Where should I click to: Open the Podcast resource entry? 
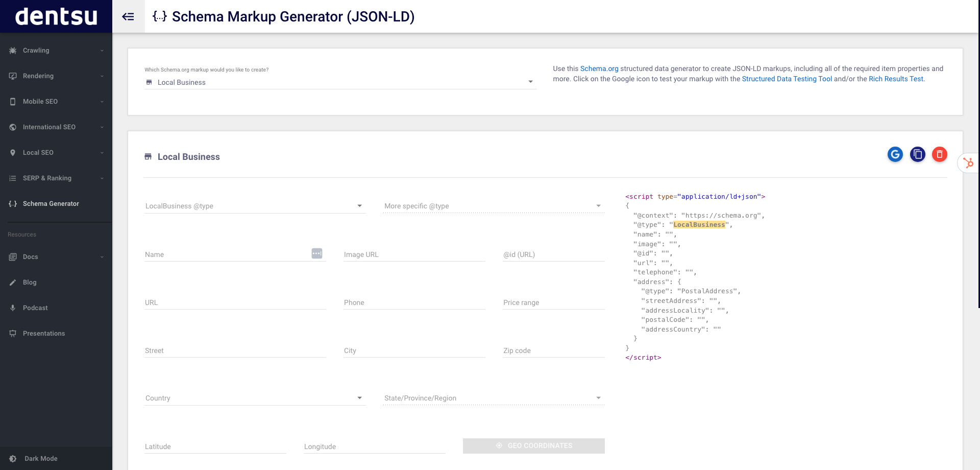[35, 308]
